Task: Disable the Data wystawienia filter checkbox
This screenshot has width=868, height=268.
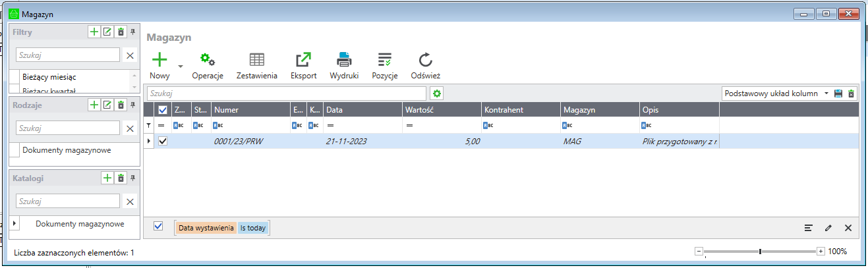Action: pyautogui.click(x=158, y=226)
